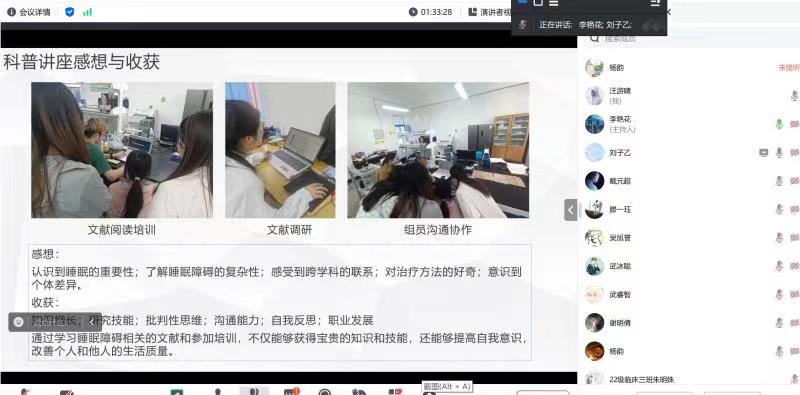Open the 会议详情 info icon

tap(11, 12)
